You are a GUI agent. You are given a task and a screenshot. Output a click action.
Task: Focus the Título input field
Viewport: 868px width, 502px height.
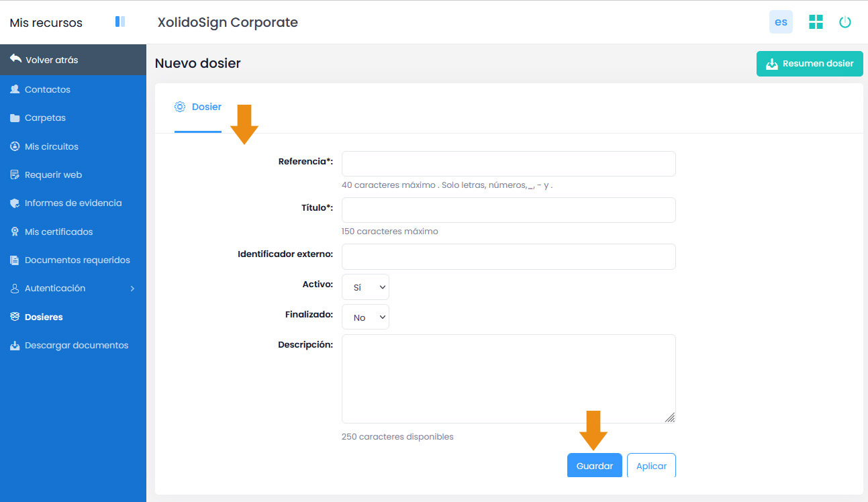pyautogui.click(x=508, y=210)
